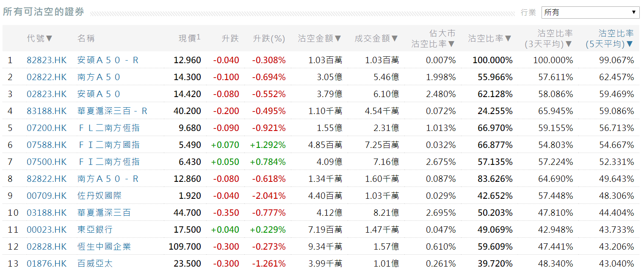The width and height of the screenshot is (644, 270).
Task: Open 南方A50 stock name link
Action: pyautogui.click(x=99, y=77)
